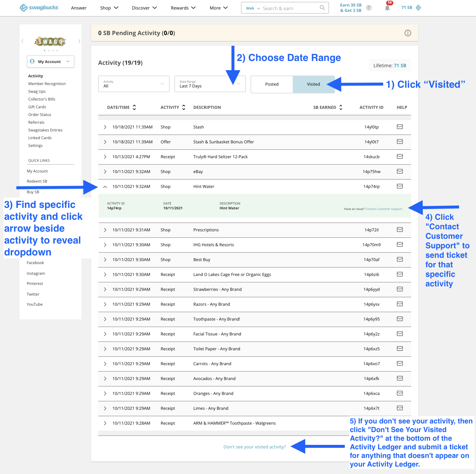Open Redeem SB quick link

point(37,181)
